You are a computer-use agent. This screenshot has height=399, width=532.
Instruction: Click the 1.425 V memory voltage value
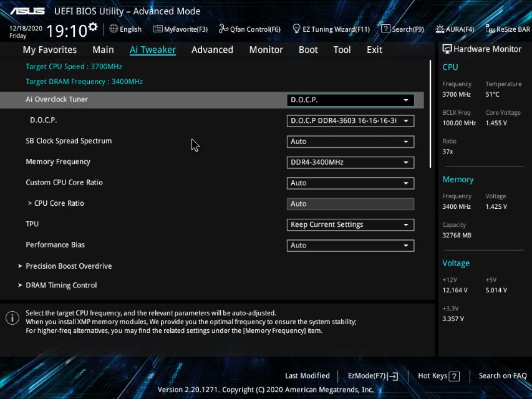point(496,206)
